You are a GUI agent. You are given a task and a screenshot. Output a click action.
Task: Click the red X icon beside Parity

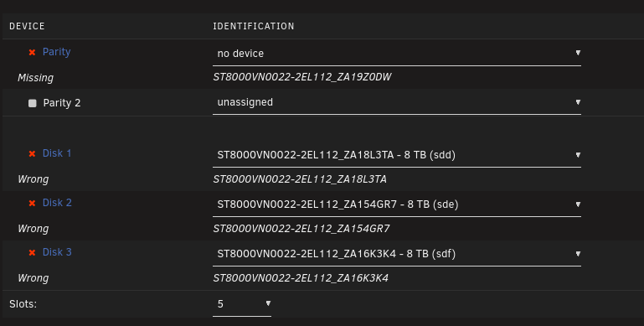click(x=32, y=52)
